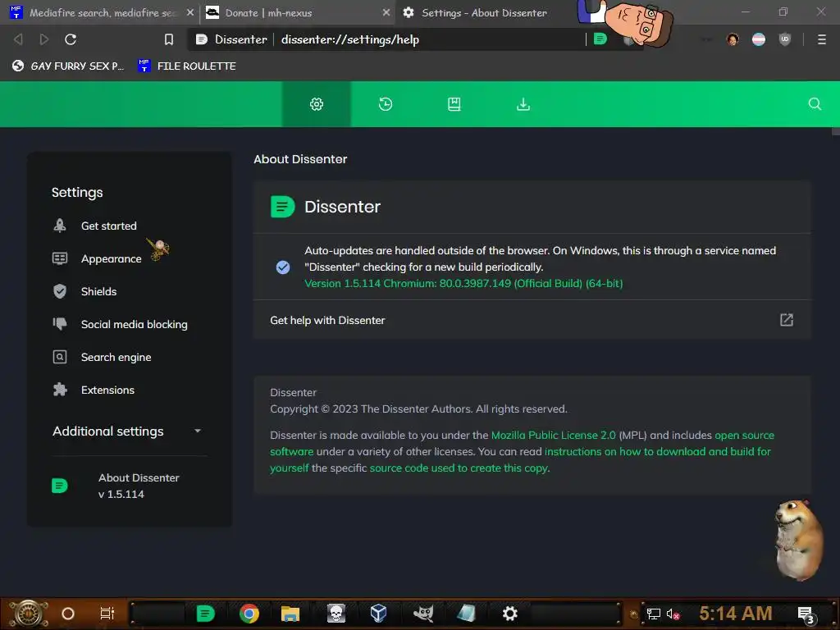Click the browser Back button
This screenshot has height=630, width=840.
[x=18, y=39]
